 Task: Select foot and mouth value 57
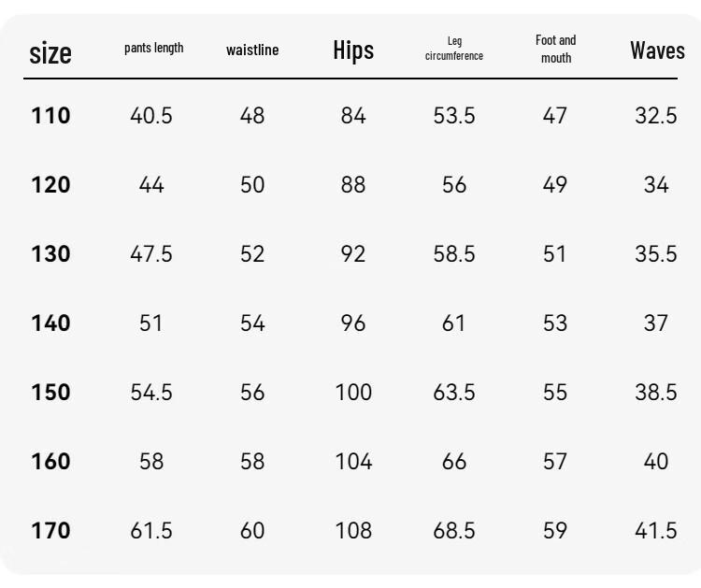555,461
